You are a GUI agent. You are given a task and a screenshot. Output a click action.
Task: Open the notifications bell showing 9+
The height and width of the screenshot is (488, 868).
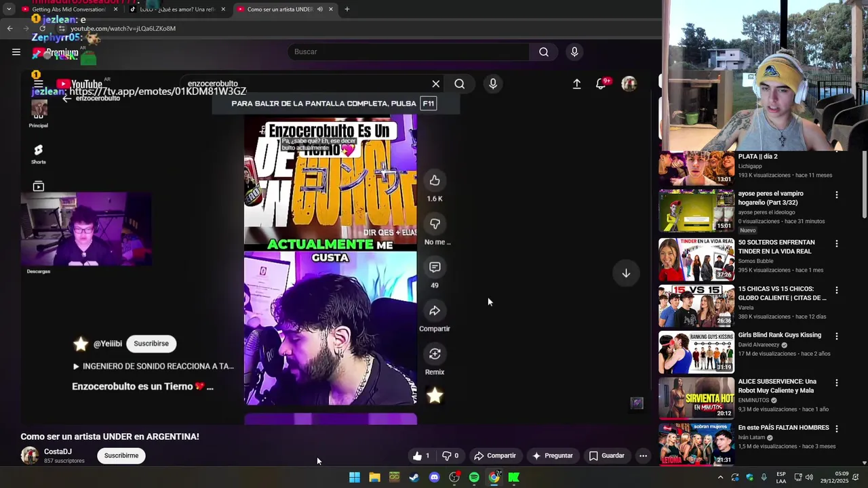(601, 84)
